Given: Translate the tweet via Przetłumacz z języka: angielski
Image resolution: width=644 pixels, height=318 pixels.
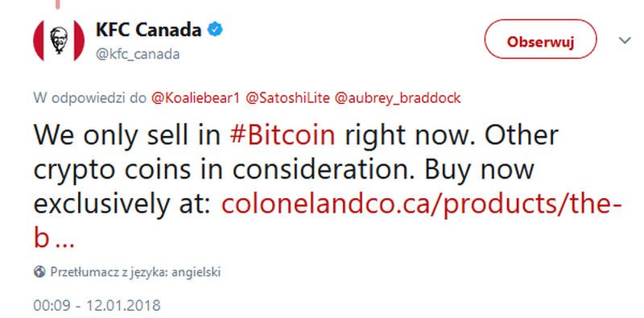Looking at the screenshot, I should (135, 272).
